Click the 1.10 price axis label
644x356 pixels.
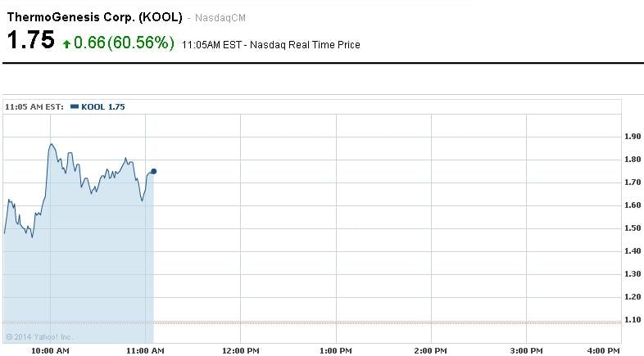[x=632, y=320]
